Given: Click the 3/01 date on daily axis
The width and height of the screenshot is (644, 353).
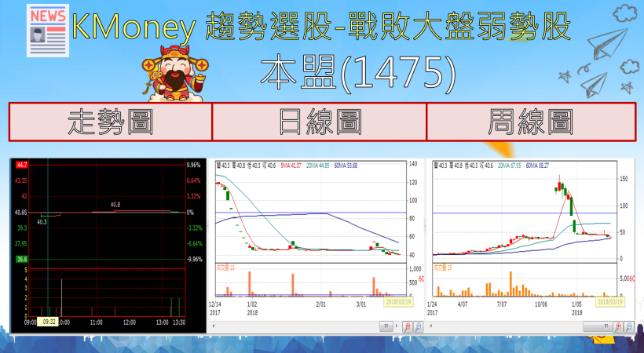Looking at the screenshot, I should (x=360, y=304).
